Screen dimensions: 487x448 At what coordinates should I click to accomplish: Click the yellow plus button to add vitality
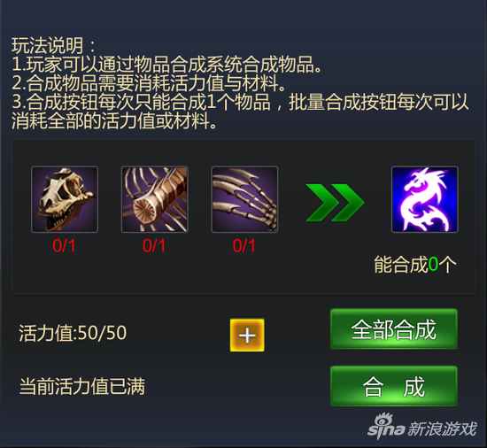pyautogui.click(x=247, y=335)
